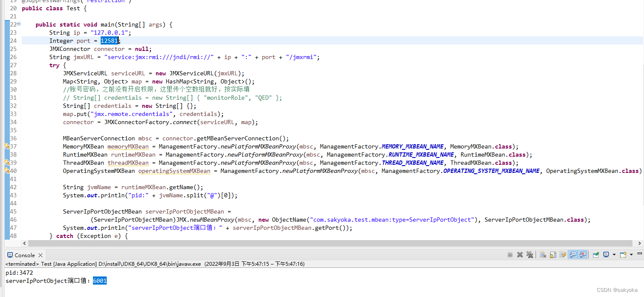This screenshot has height=297, width=644.
Task: Clear the Console output
Action: coord(542,254)
